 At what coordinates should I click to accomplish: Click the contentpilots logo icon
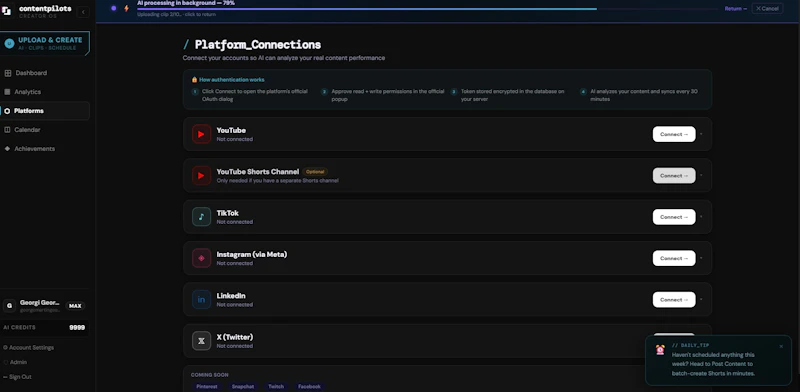(7, 11)
